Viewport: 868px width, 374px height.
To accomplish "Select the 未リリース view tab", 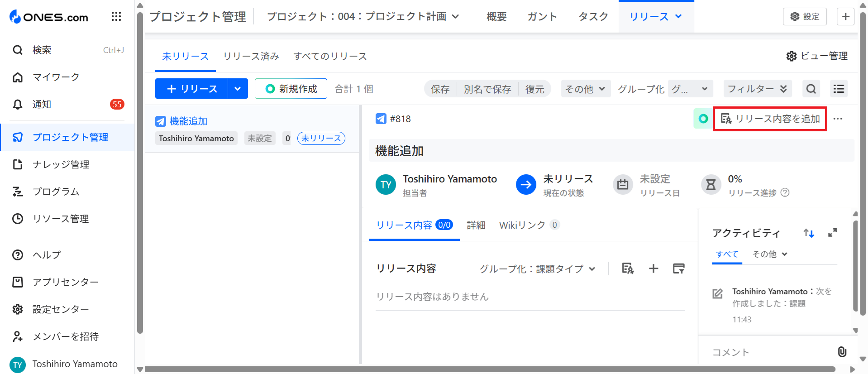I will click(185, 57).
